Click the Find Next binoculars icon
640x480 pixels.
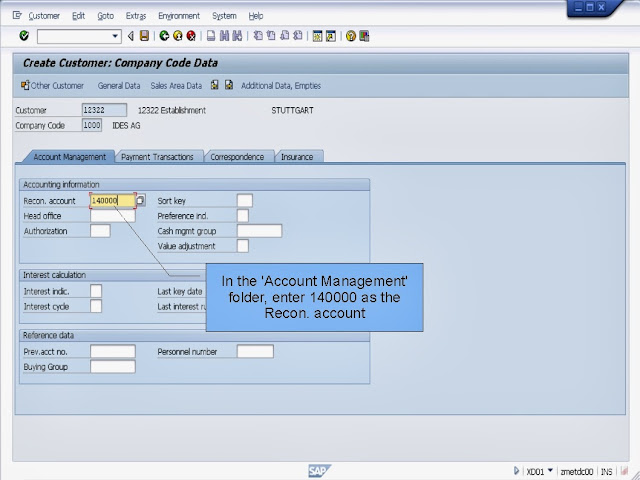tap(237, 36)
